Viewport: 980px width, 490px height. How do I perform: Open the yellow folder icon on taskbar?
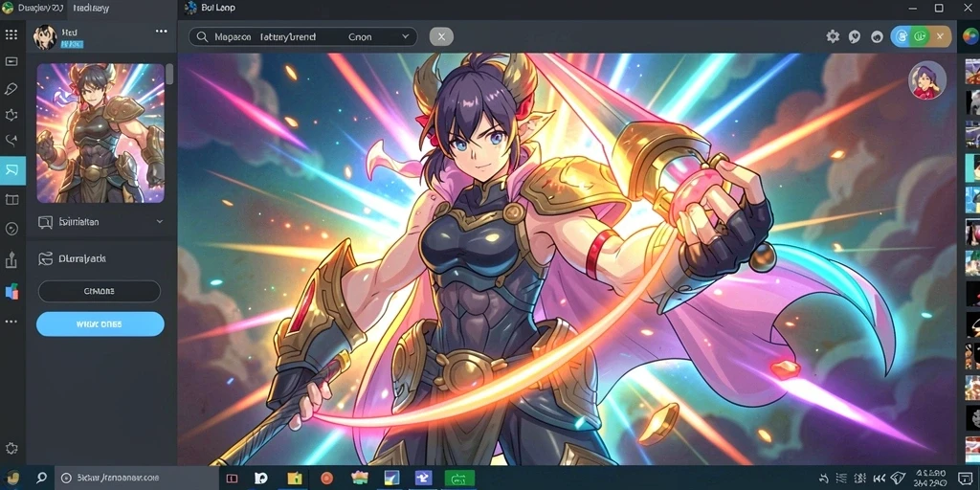pyautogui.click(x=295, y=479)
